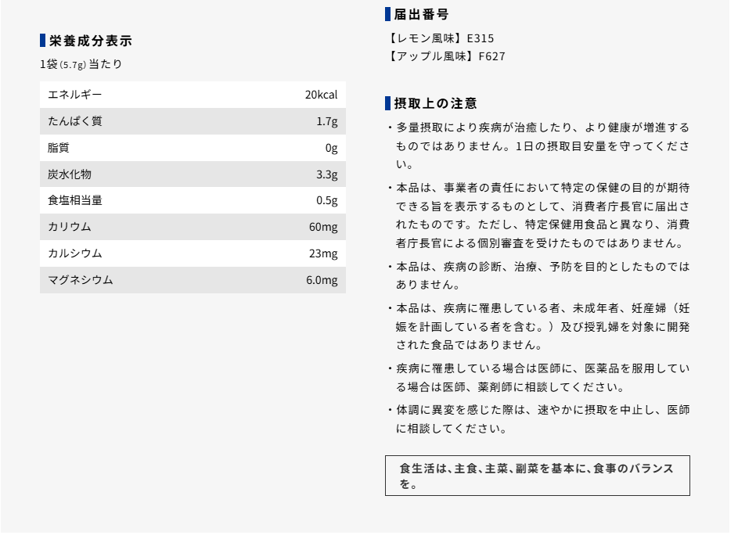The height and width of the screenshot is (546, 756).
Task: Click the 3.3g carbohydrate value
Action: click(326, 174)
